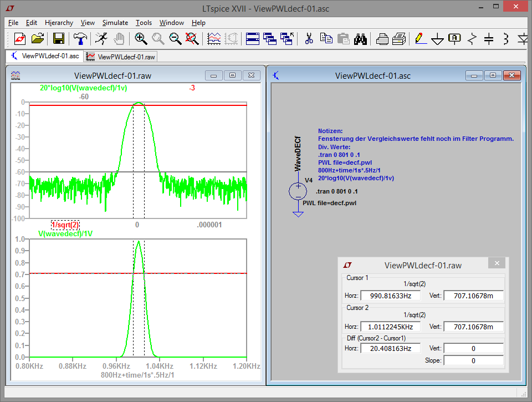
Task: Cascade windows via toolbar icon
Action: 270,39
